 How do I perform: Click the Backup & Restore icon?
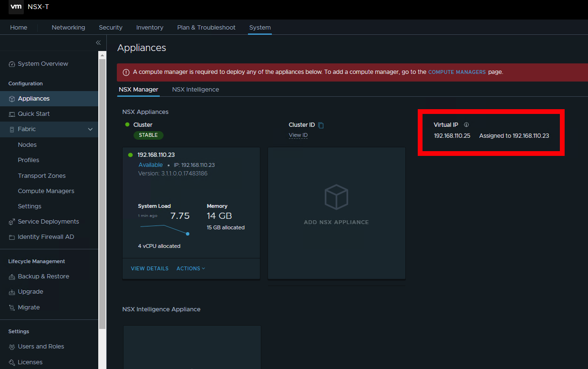12,277
